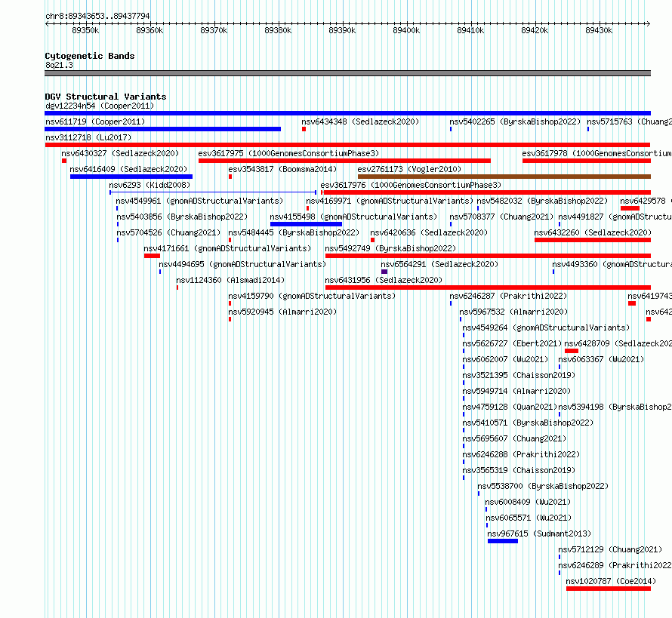The image size is (672, 618).
Task: Open nsv5712129 (Chuang2021) label
Action: [610, 549]
